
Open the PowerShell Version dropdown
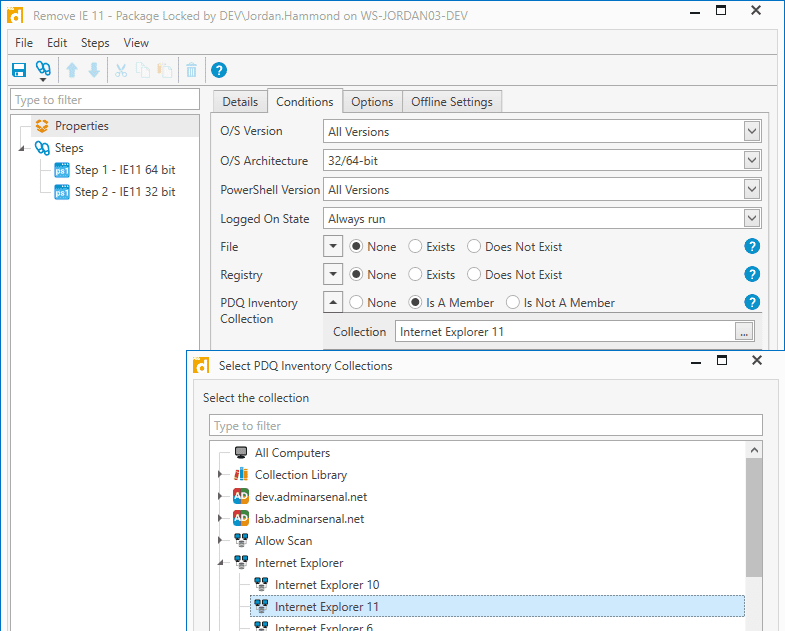pyautogui.click(x=751, y=190)
